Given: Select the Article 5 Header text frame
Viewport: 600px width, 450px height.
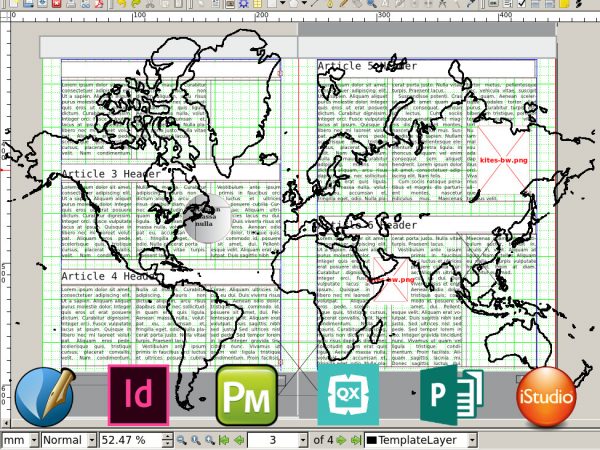Looking at the screenshot, I should [x=426, y=68].
